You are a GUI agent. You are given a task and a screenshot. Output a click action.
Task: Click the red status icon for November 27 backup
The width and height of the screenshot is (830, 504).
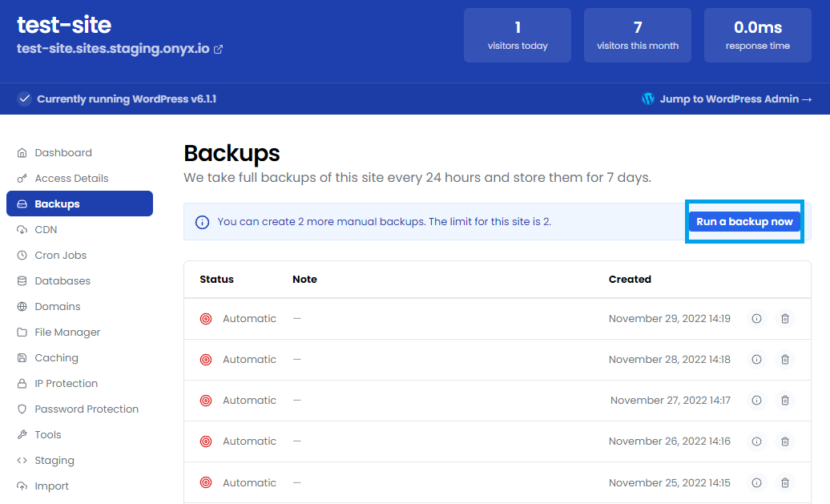206,401
